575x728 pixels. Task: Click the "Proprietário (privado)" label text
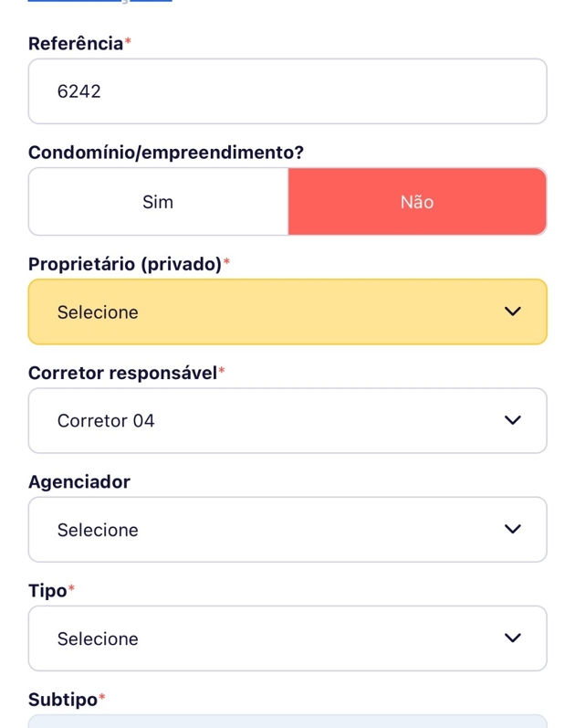[x=125, y=264]
